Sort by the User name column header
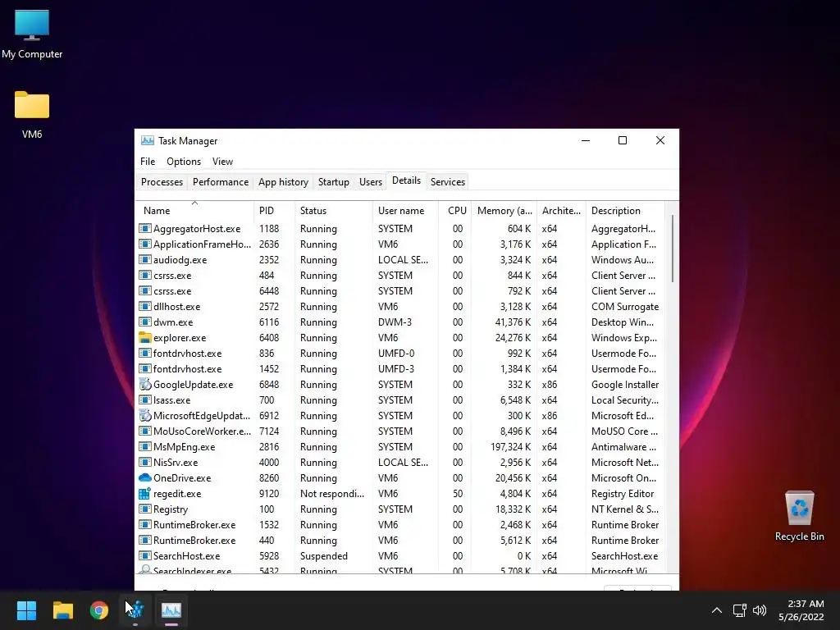 pos(405,211)
